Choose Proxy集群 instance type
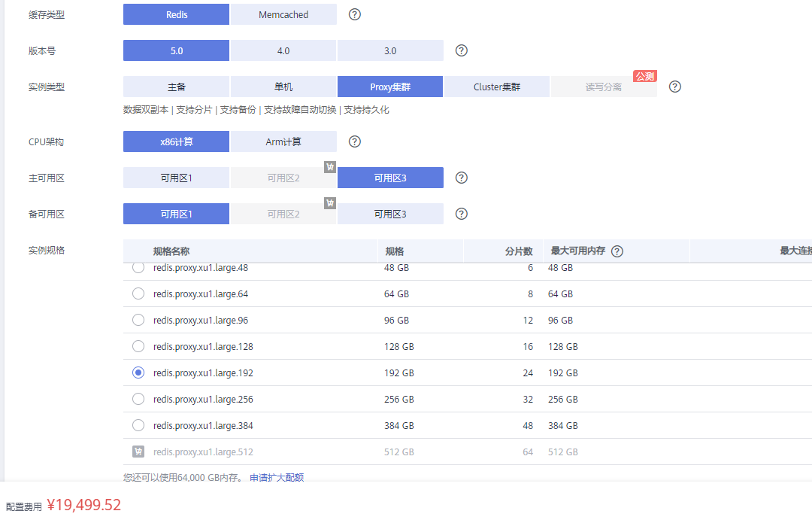This screenshot has height=517, width=812. tap(390, 87)
